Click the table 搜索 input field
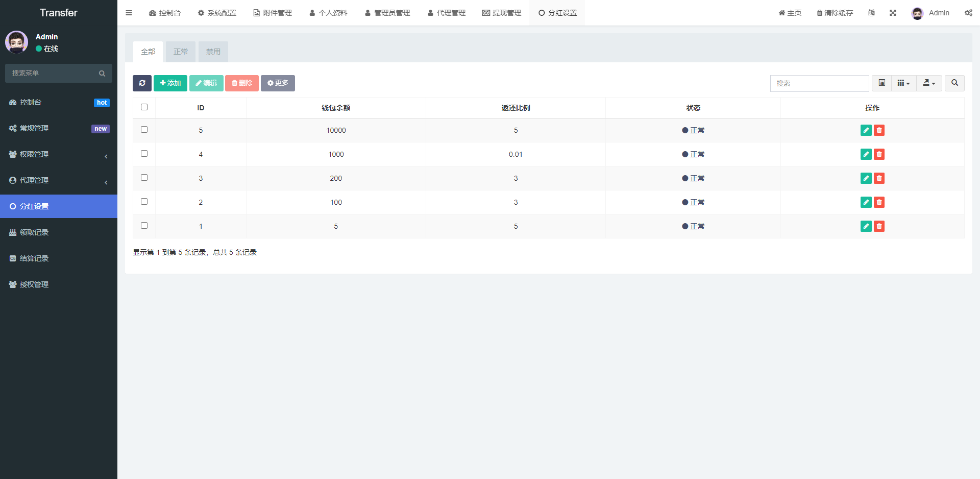 pos(820,83)
